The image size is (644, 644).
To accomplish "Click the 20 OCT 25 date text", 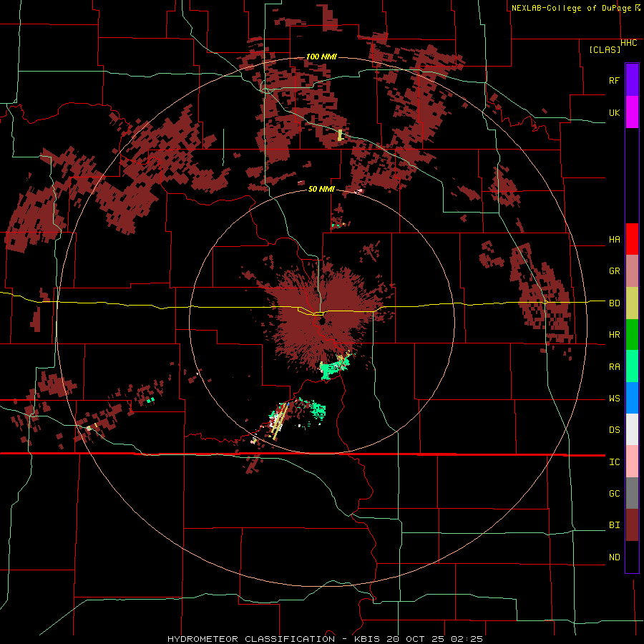I will coord(415,639).
